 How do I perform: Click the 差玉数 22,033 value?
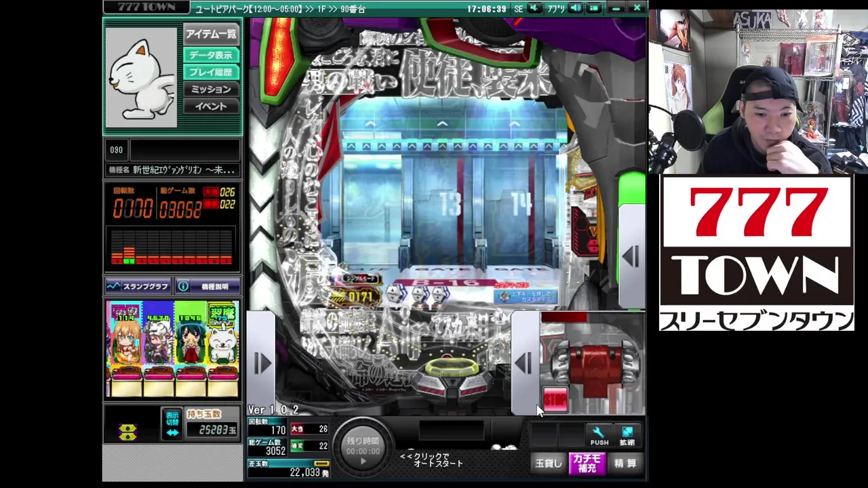[x=309, y=472]
